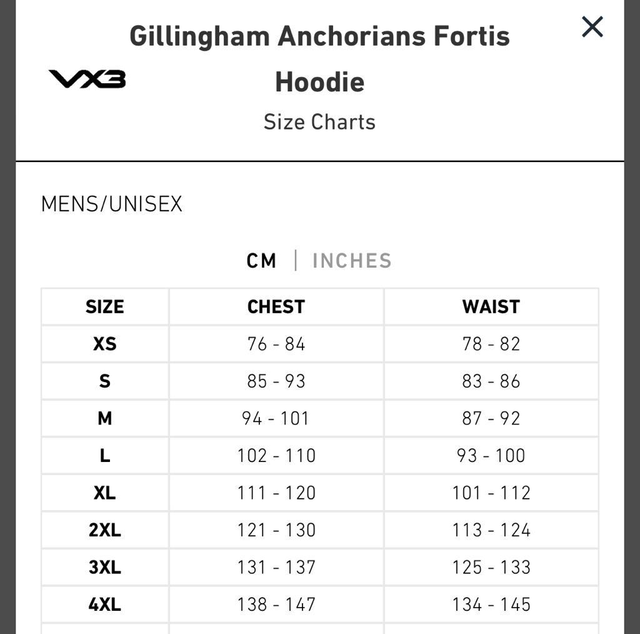Click waist value 93 - 100 for L
The height and width of the screenshot is (634, 640).
coord(491,455)
